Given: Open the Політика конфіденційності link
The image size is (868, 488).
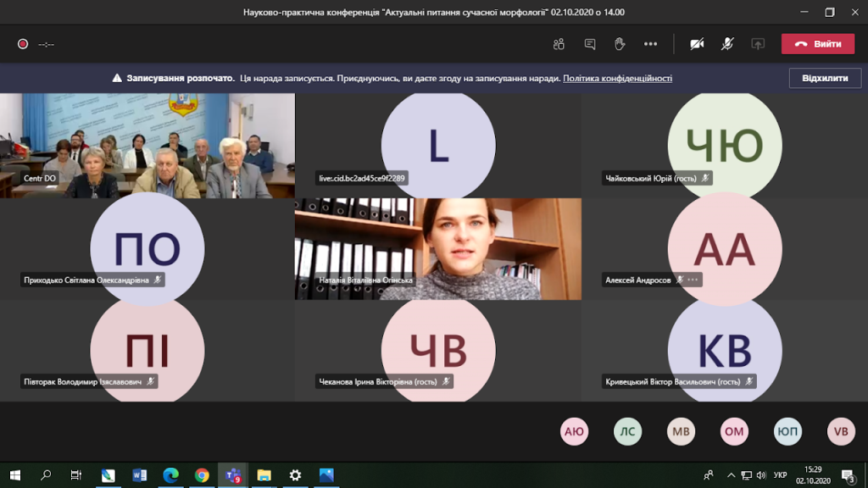Looking at the screenshot, I should tap(617, 78).
